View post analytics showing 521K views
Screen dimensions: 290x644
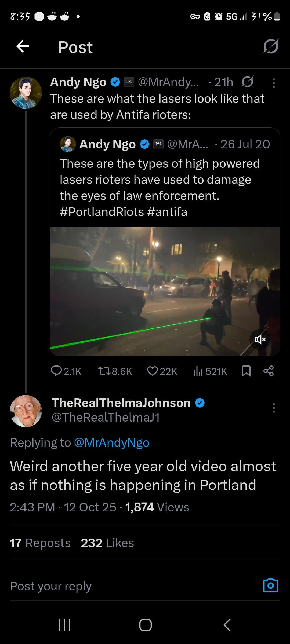pyautogui.click(x=210, y=371)
